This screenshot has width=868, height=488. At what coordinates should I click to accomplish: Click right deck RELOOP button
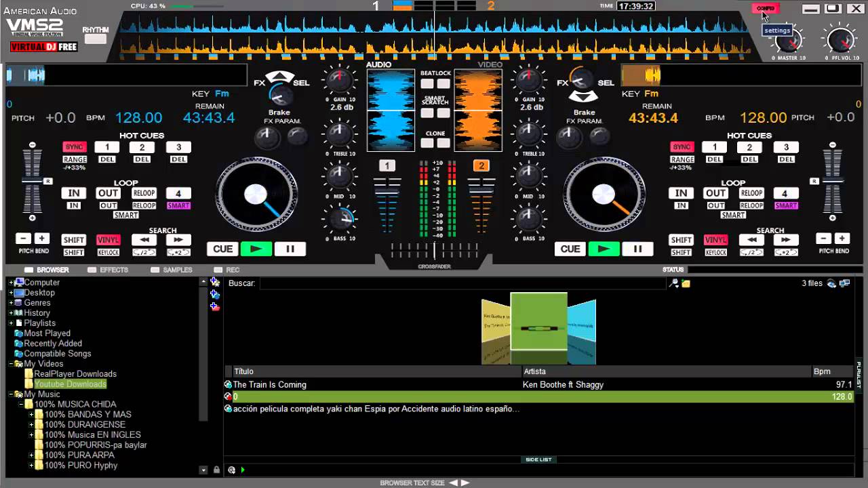(751, 193)
